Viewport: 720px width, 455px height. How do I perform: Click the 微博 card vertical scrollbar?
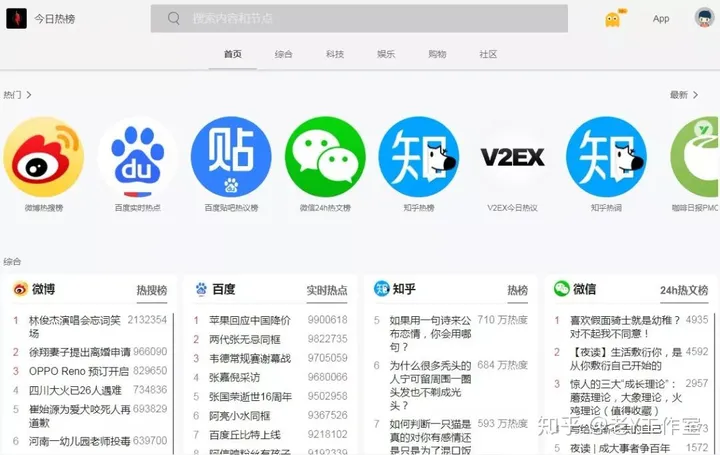click(x=173, y=383)
